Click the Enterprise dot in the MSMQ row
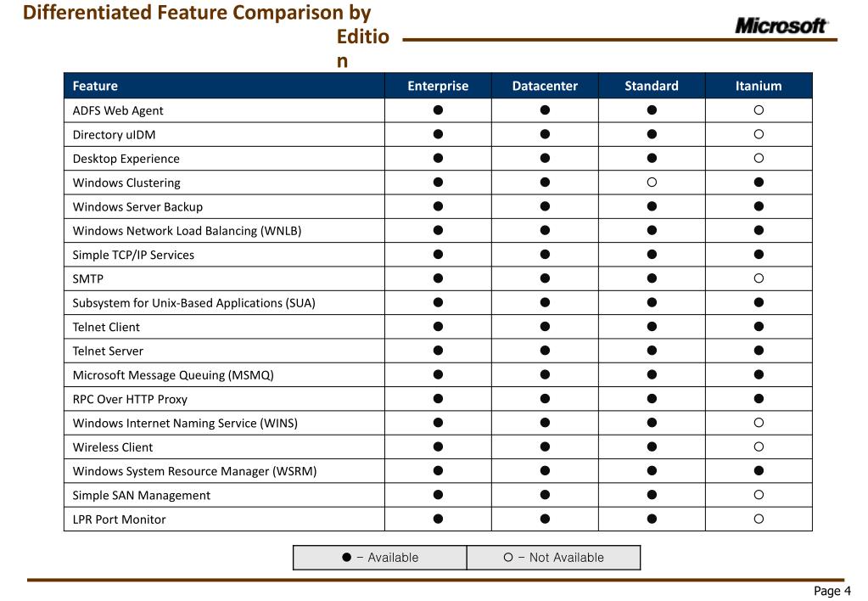This screenshot has width=868, height=601. tap(438, 374)
